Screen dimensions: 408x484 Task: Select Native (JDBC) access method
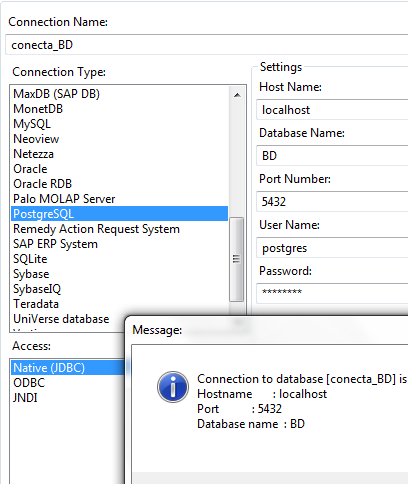pyautogui.click(x=68, y=368)
